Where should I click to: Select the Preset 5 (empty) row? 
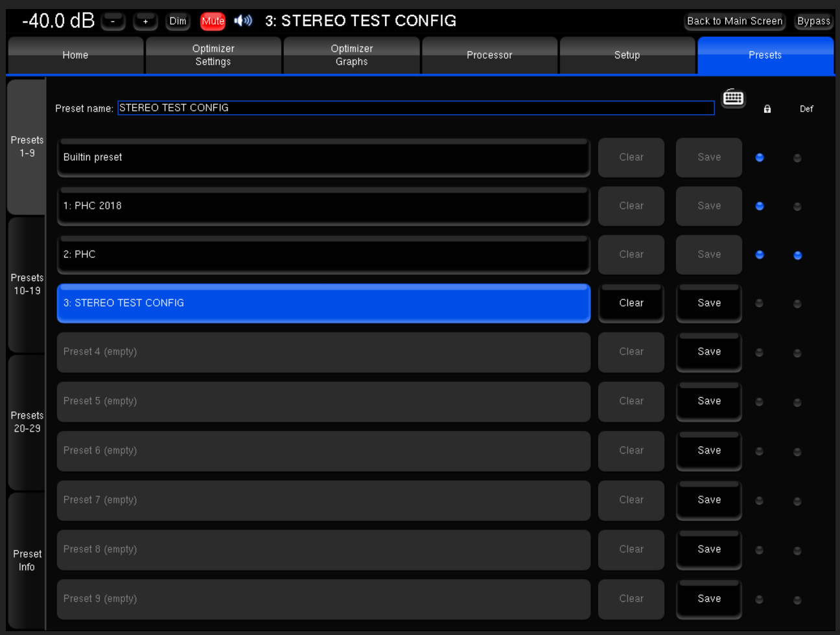click(x=323, y=401)
